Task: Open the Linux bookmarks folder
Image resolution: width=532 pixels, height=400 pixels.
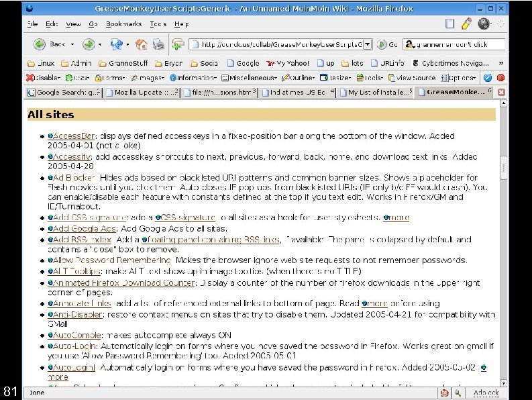Action: pos(41,63)
